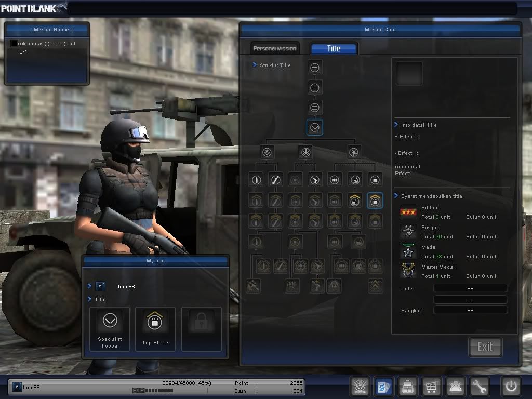Click the Cash value "221"
This screenshot has width=532, height=399.
[298, 391]
